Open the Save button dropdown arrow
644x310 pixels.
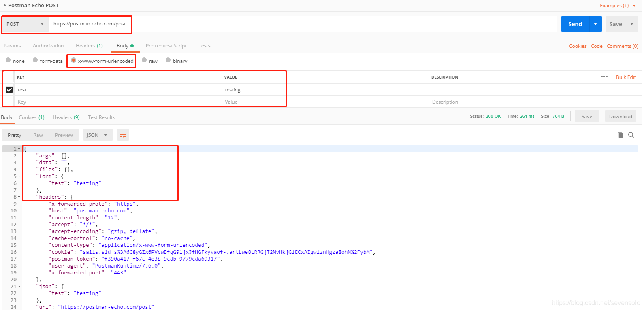pyautogui.click(x=632, y=24)
